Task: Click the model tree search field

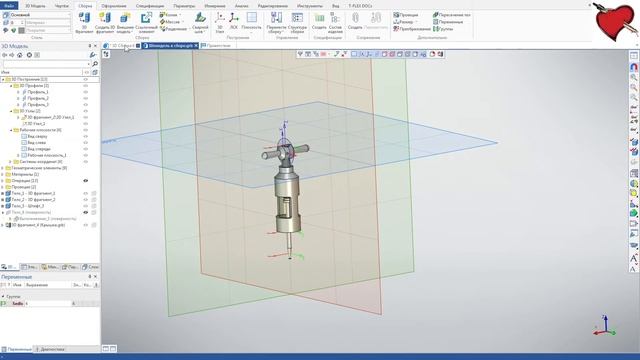Action: tap(46, 64)
